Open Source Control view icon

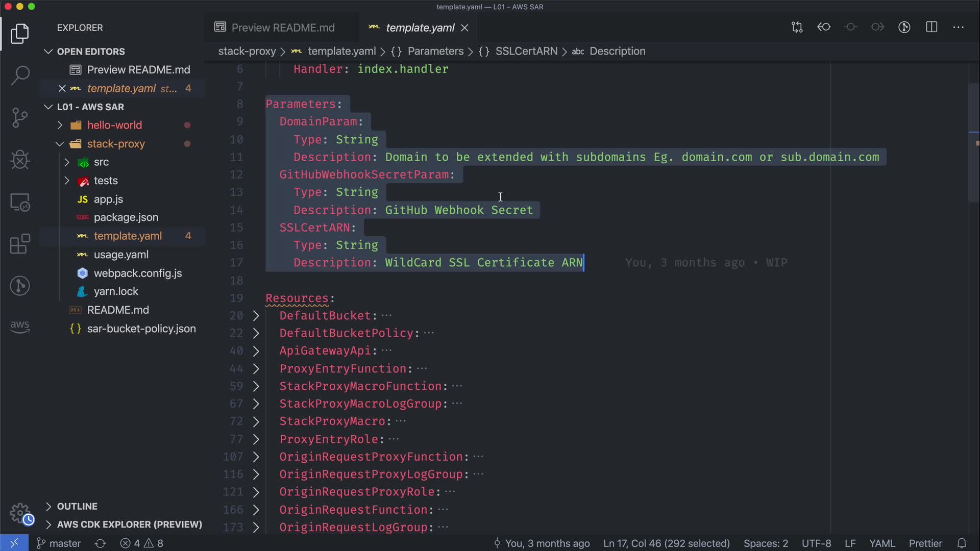20,118
